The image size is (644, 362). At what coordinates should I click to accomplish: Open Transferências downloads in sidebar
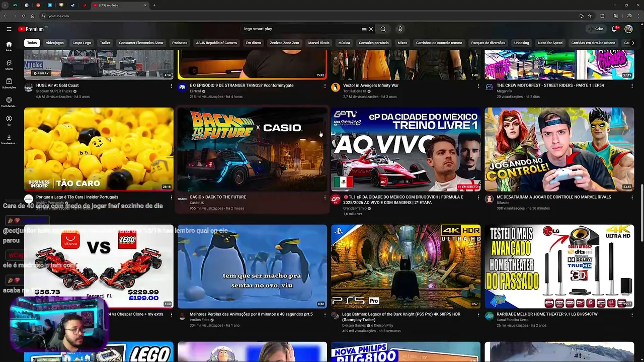[9, 139]
